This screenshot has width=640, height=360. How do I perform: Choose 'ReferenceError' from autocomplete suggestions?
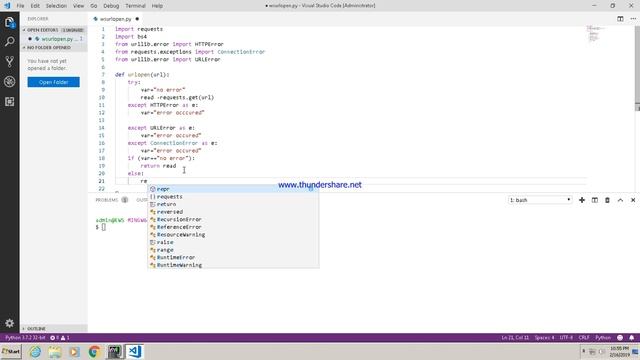click(x=233, y=227)
